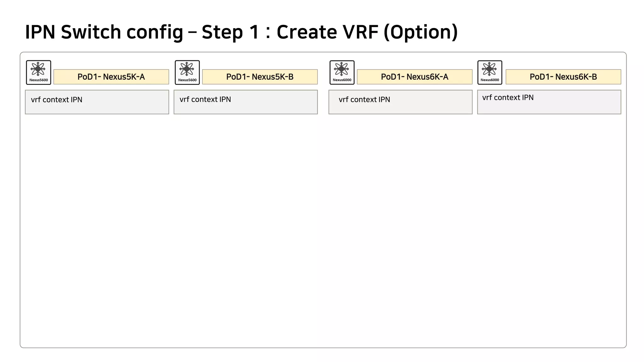The width and height of the screenshot is (644, 362).
Task: Click the PoD1-Nexus6K-A yellow label
Action: pos(414,77)
